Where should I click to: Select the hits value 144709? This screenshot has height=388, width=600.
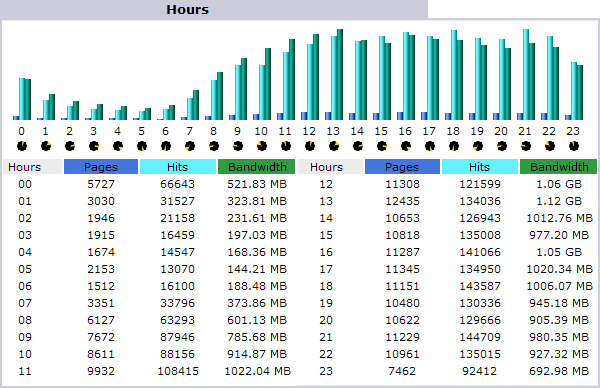pos(480,337)
